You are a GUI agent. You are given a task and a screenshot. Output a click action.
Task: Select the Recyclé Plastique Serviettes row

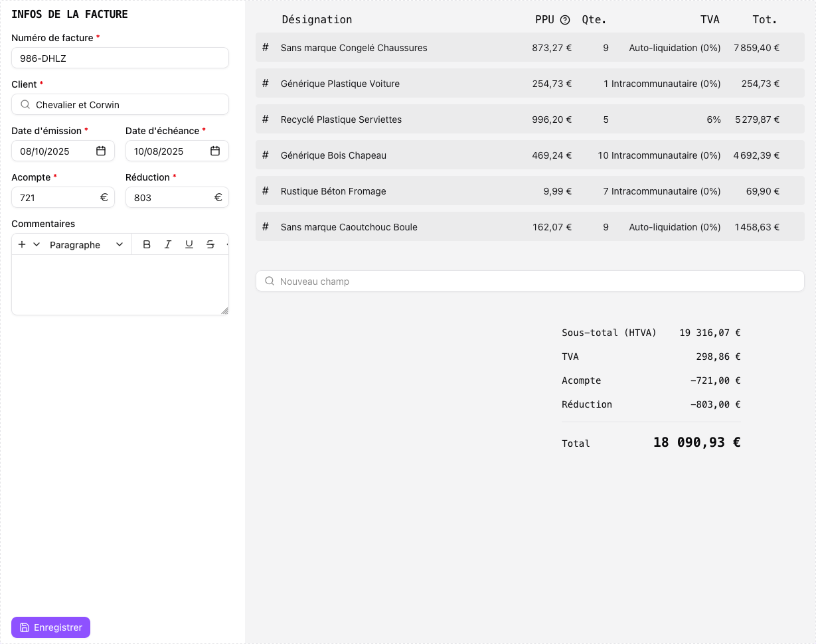[x=341, y=120]
